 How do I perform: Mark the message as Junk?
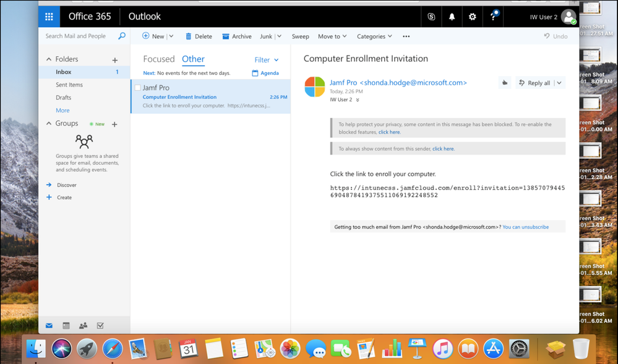click(266, 36)
